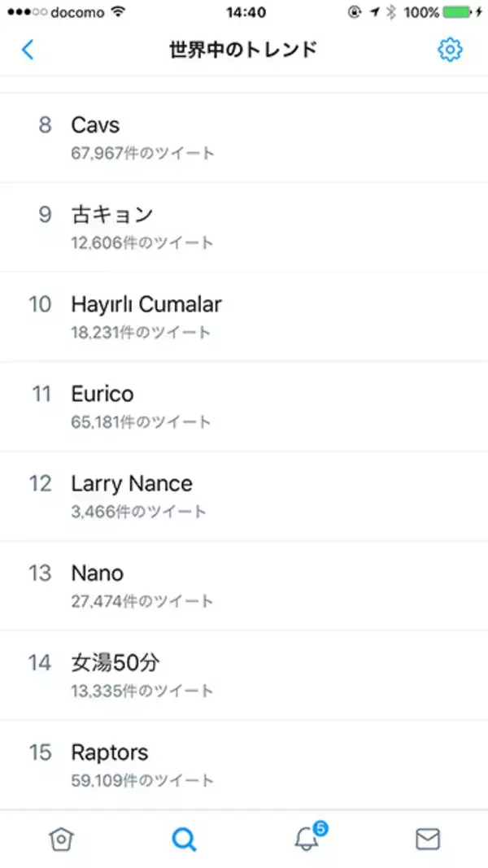Tap the notification badge showing 5
The width and height of the screenshot is (488, 868).
(320, 828)
